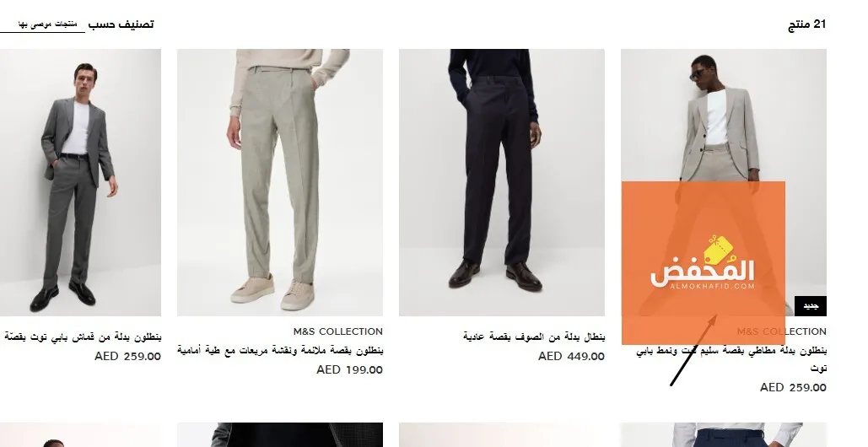Viewport: 868px width, 447px height.
Task: Click the AED 449.00 price
Action: pyautogui.click(x=571, y=356)
